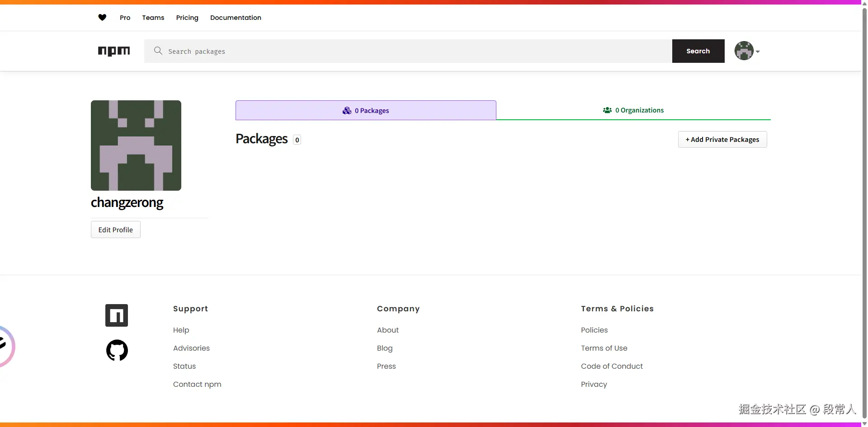This screenshot has height=427, width=868.
Task: Open the Privacy footer link
Action: [594, 385]
